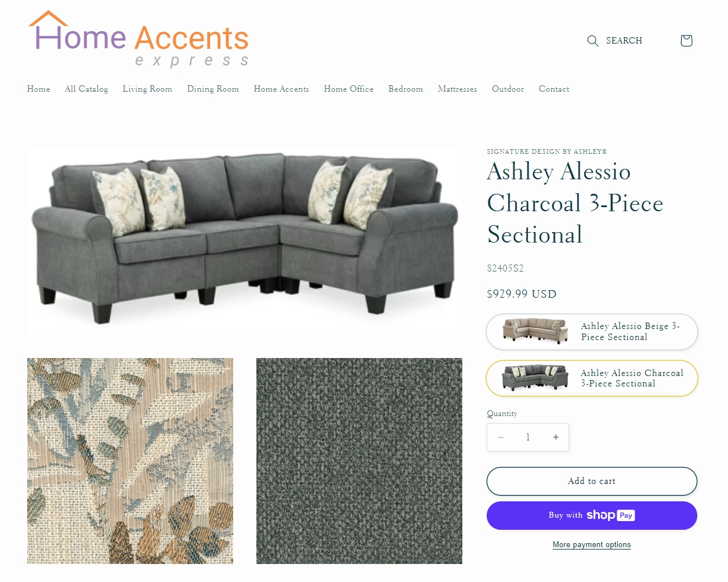This screenshot has height=582, width=728.
Task: Click the Home Accents Express logo
Action: [139, 39]
